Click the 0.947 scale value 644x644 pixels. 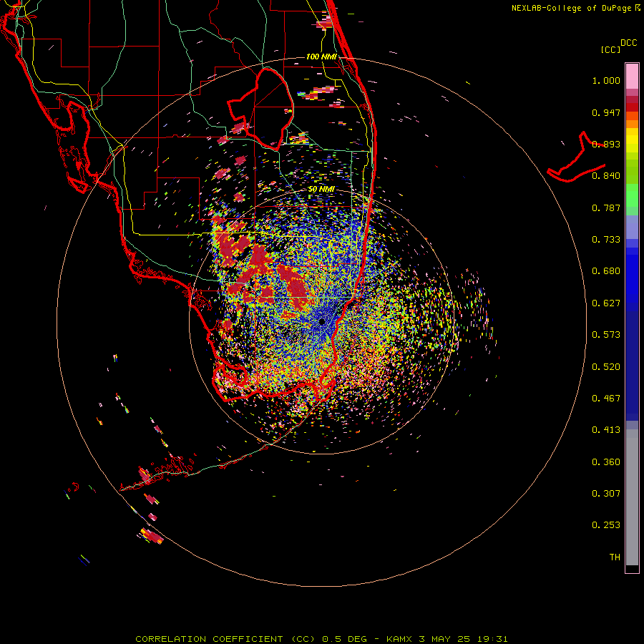point(606,112)
